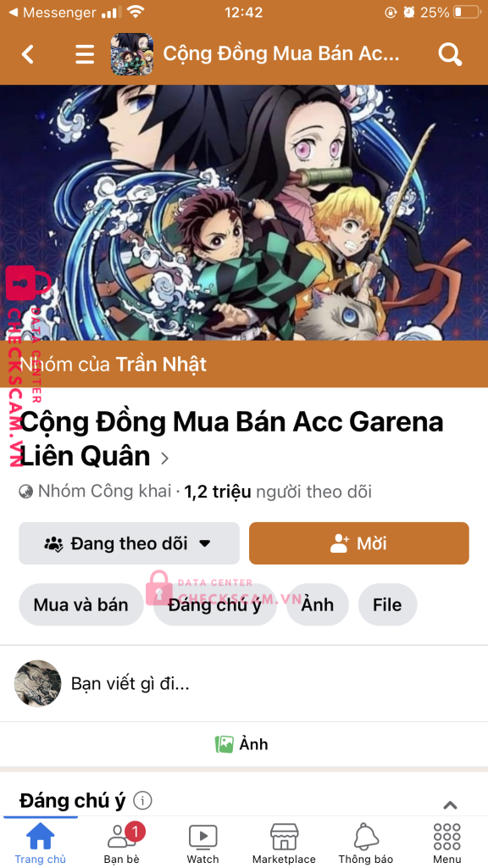Select the Mua và bán chip
The width and height of the screenshot is (488, 868).
click(x=80, y=604)
